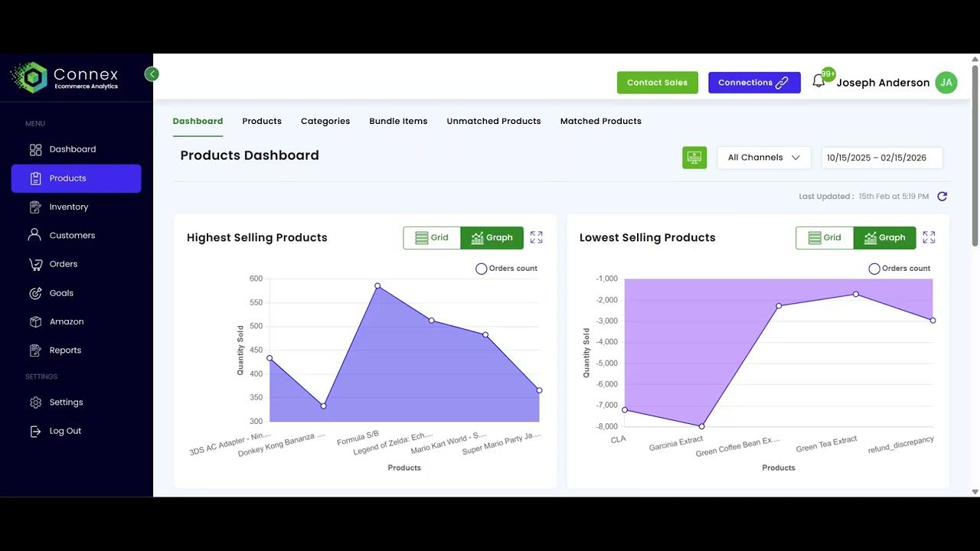This screenshot has height=551, width=980.
Task: Click the Green Tea Extract data point
Action: 856,295
